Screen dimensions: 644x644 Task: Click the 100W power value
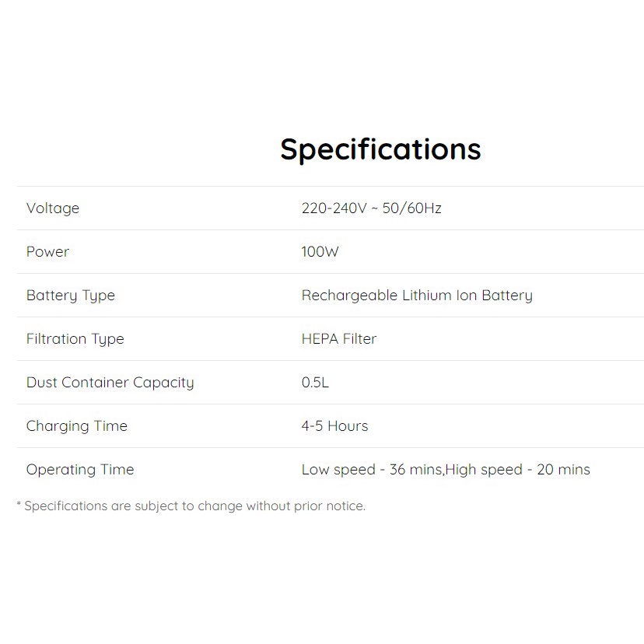click(x=320, y=252)
